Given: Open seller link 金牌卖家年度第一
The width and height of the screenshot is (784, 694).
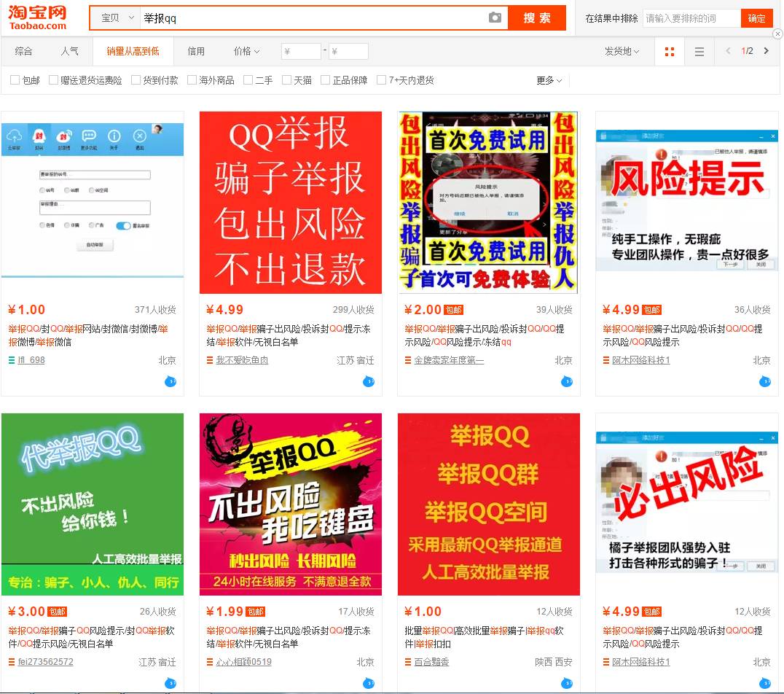Looking at the screenshot, I should pos(449,360).
